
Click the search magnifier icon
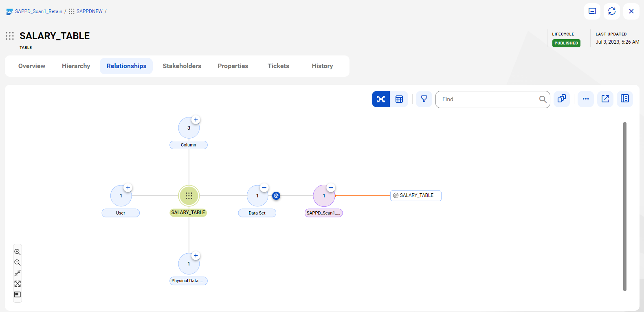543,99
